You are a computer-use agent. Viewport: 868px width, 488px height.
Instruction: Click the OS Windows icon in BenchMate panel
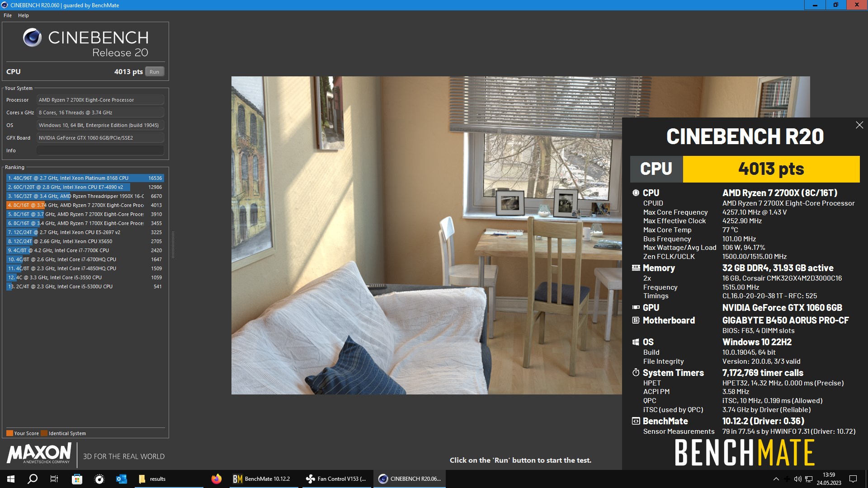[x=636, y=342]
